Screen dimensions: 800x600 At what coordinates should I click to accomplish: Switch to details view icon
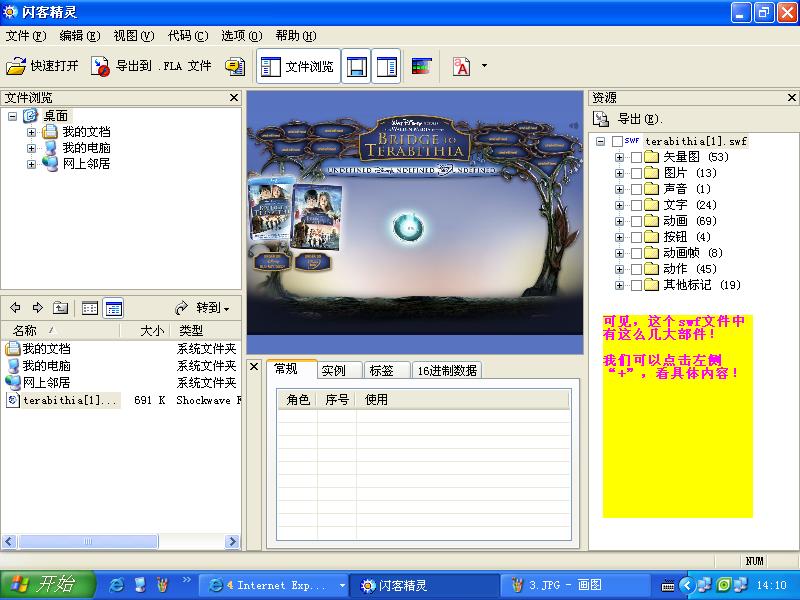pos(113,308)
